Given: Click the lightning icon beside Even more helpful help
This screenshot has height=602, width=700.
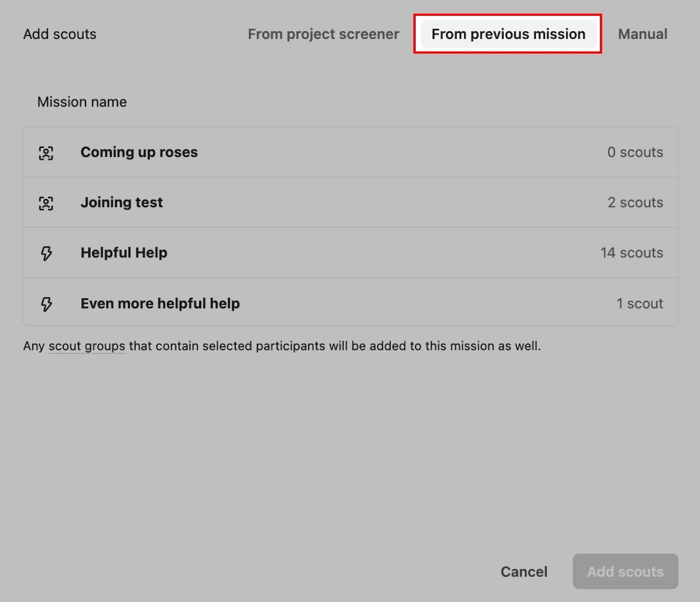Looking at the screenshot, I should [46, 304].
